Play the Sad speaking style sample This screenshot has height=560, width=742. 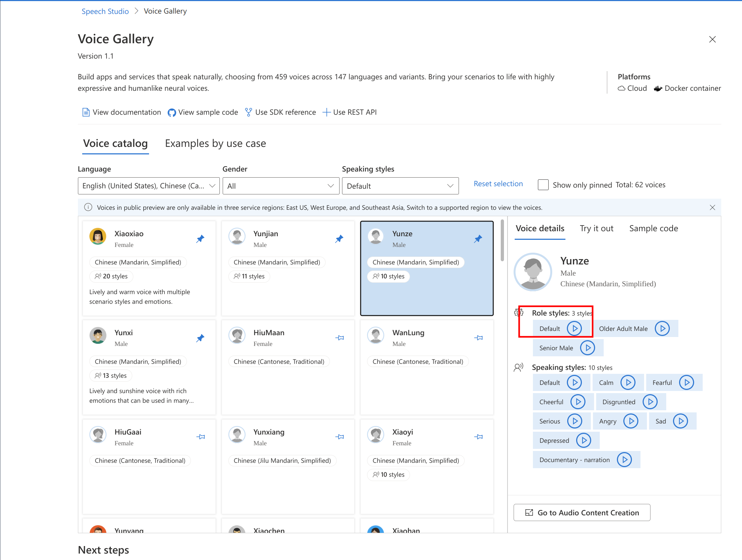pyautogui.click(x=681, y=421)
